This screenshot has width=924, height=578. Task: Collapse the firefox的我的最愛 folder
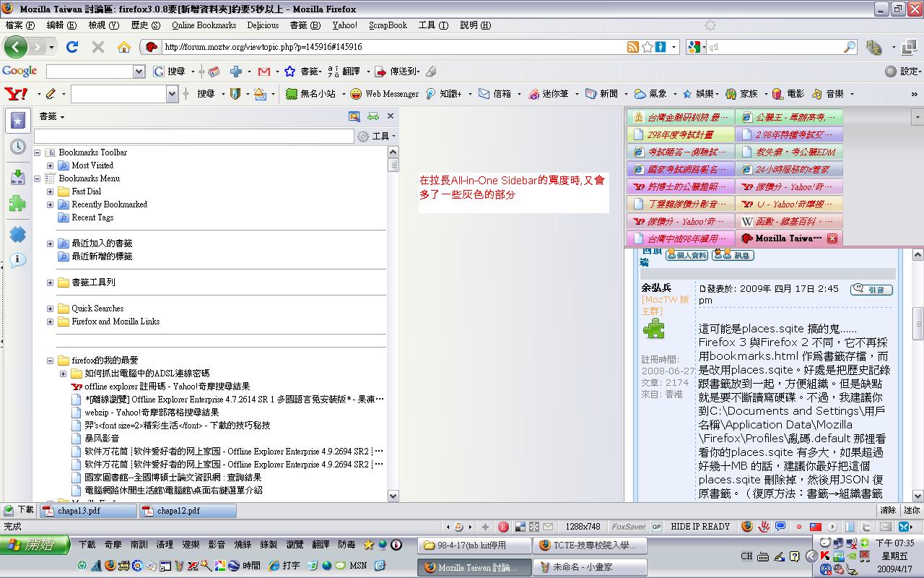coord(50,361)
